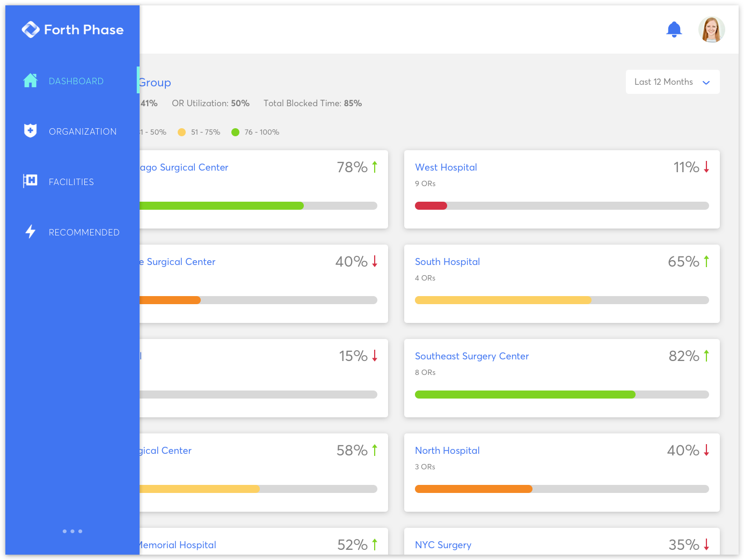Viewport: 744px width, 560px height.
Task: Click the Organization shield icon
Action: [31, 130]
